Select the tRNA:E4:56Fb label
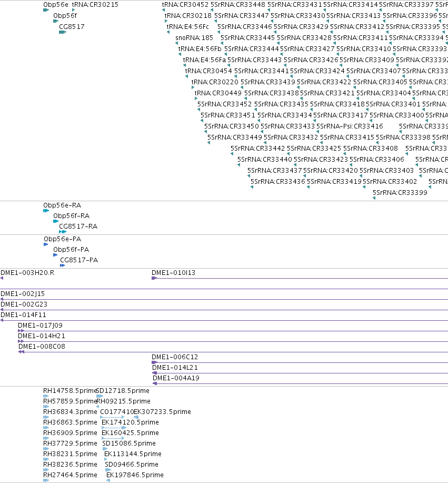 [200, 49]
